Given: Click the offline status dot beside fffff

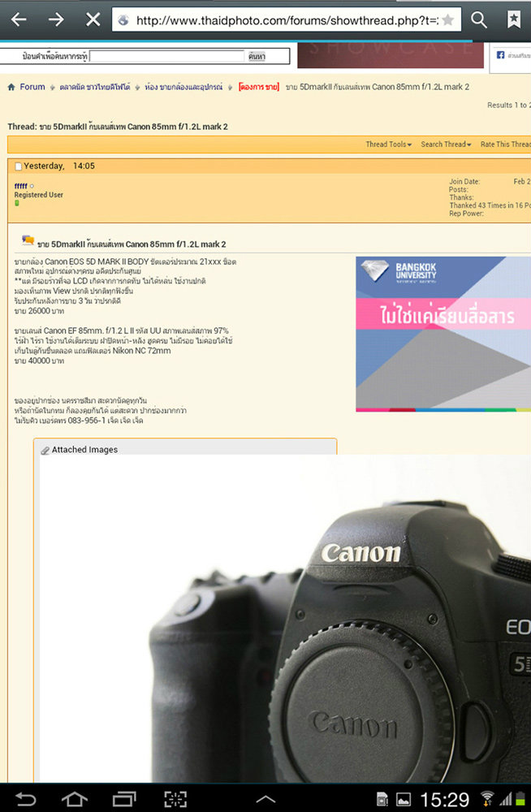Looking at the screenshot, I should pyautogui.click(x=32, y=186).
